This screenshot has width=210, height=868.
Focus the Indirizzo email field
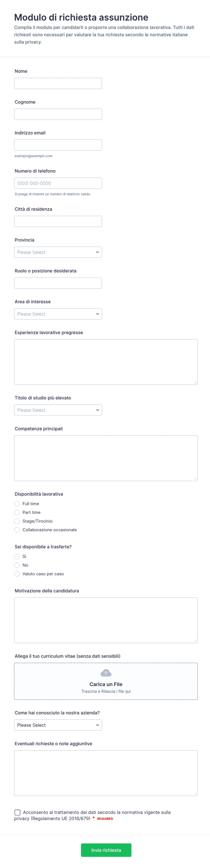[x=58, y=145]
